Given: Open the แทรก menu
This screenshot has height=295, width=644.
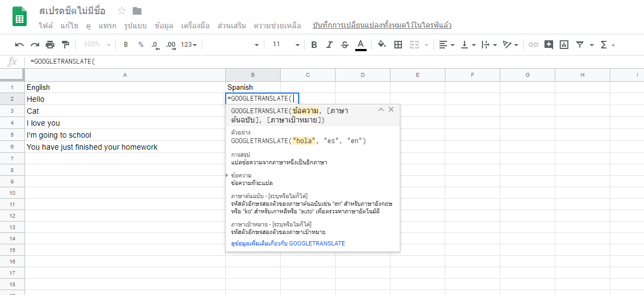Looking at the screenshot, I should pos(107,26).
